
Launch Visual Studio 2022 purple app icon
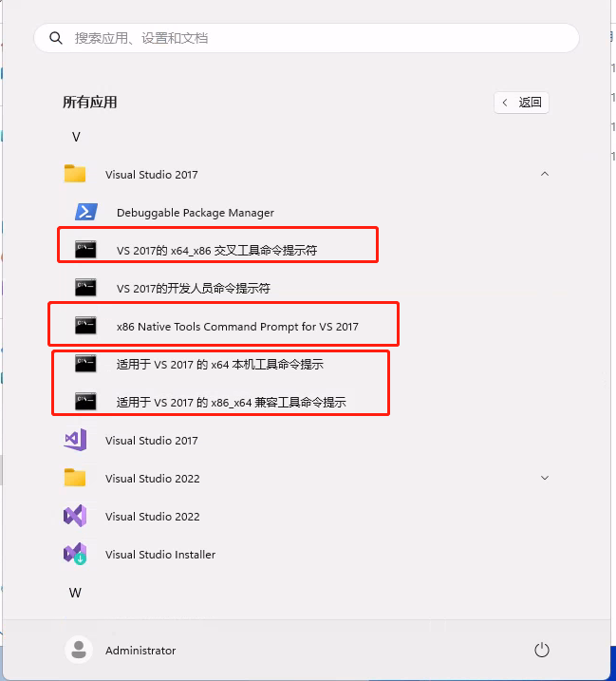75,516
